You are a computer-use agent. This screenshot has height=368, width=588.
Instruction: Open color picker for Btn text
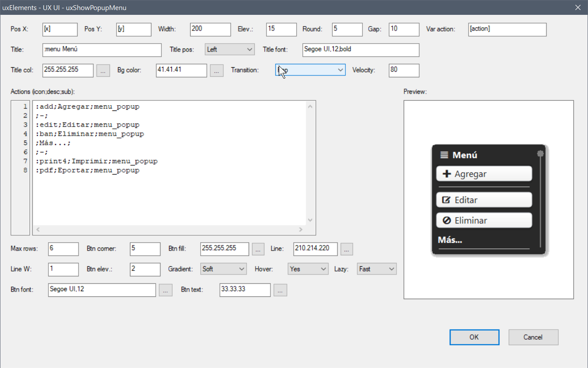[x=280, y=290]
